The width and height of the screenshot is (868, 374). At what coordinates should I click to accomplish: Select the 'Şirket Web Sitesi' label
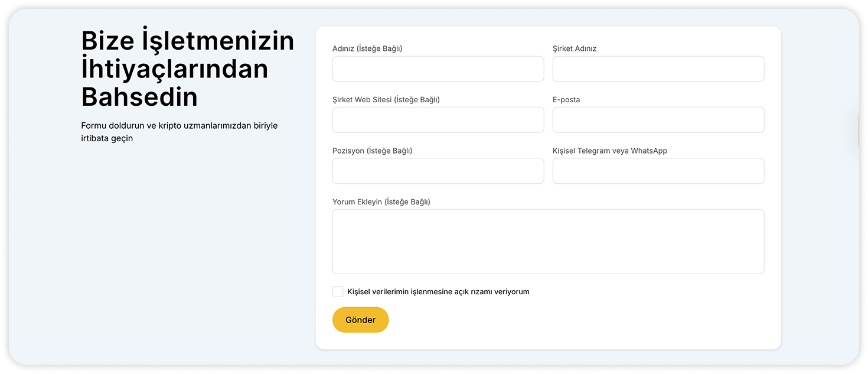(386, 100)
